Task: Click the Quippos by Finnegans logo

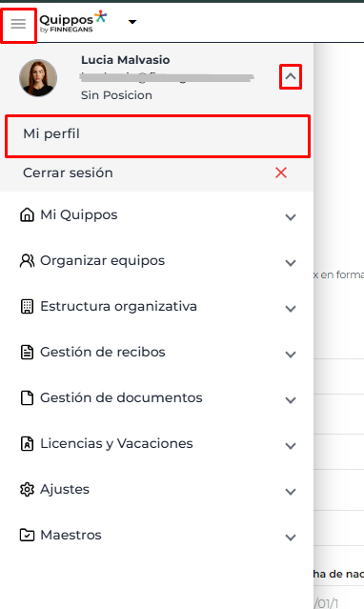Action: click(73, 22)
